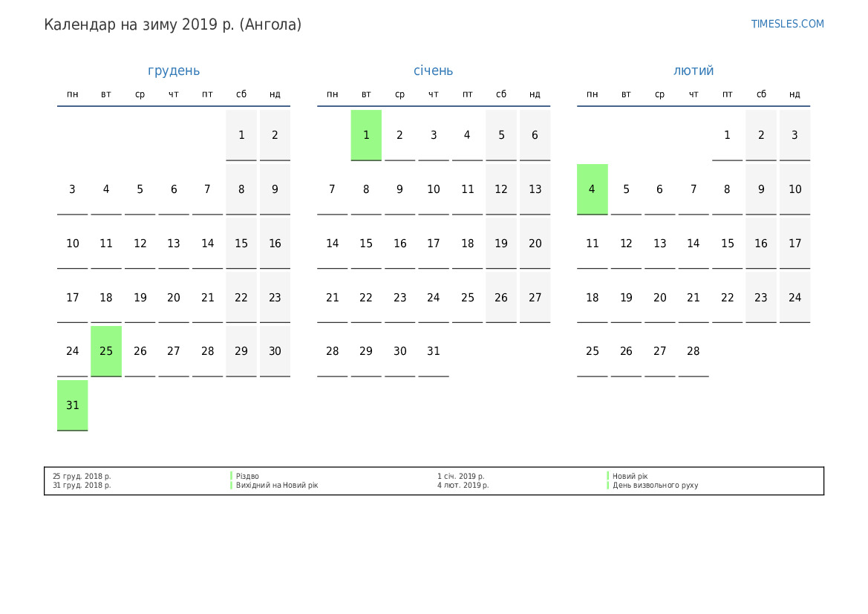Screen dimensions: 868x614
Task: Click the 4 лют. 2019 р. date
Action: 463,486
